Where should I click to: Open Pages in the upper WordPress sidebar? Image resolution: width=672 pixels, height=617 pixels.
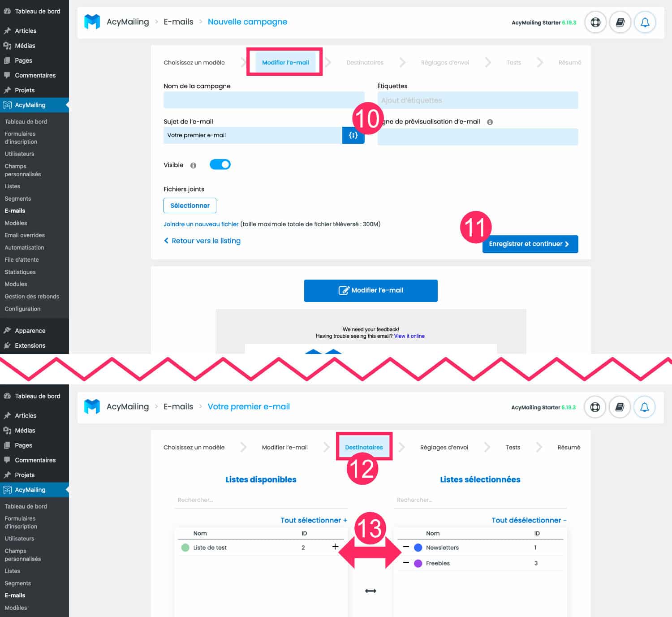point(23,60)
